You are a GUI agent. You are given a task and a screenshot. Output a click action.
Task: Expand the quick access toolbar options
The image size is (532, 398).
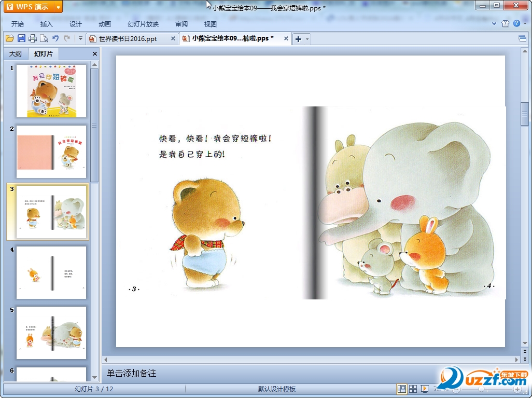coord(80,38)
